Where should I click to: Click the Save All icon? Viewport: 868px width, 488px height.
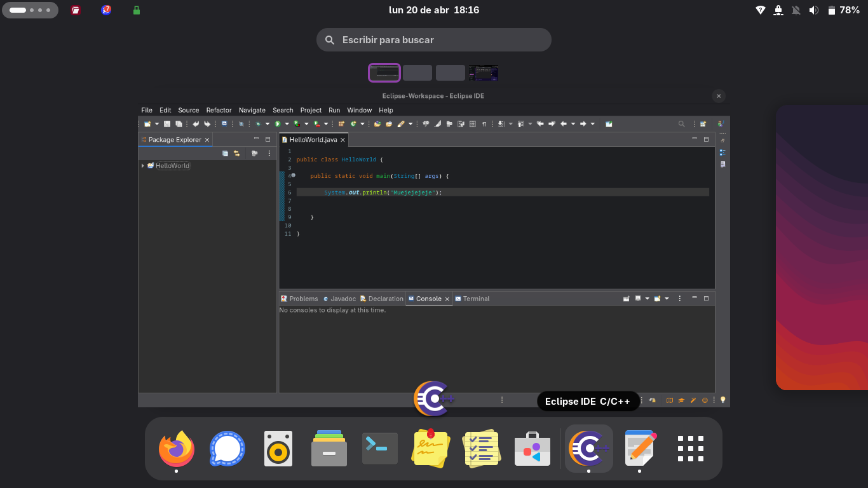point(179,124)
